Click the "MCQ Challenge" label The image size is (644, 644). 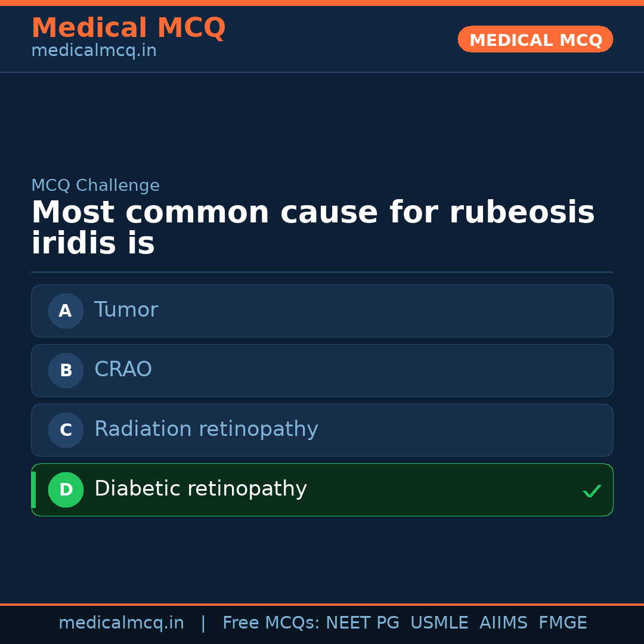pos(95,185)
